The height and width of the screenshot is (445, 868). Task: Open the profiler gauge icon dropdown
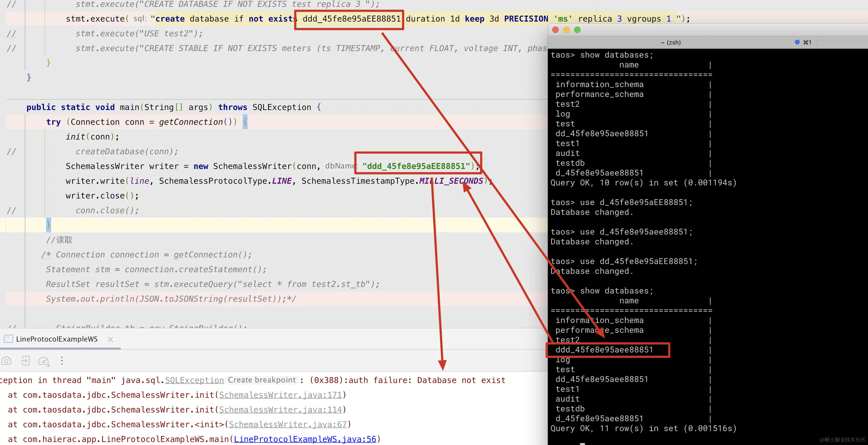coord(43,361)
